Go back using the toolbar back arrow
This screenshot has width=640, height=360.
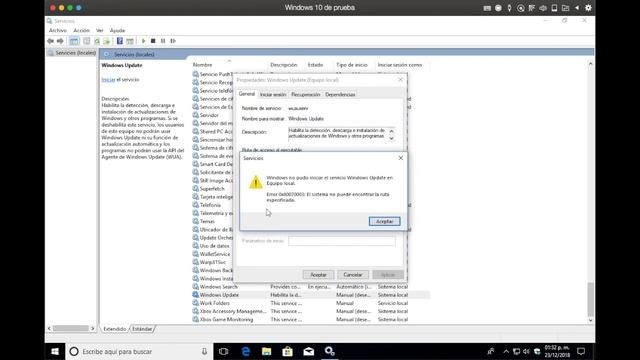click(x=50, y=41)
